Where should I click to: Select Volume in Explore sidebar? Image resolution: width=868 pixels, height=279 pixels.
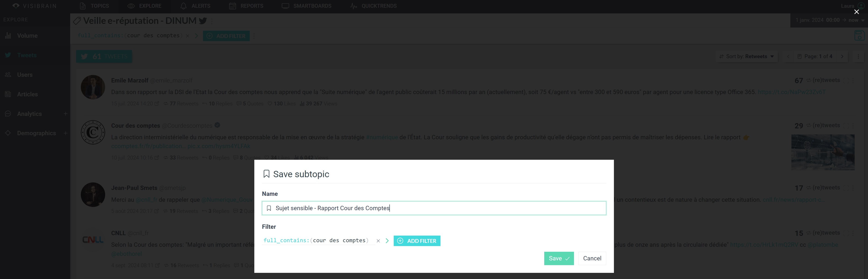pos(27,36)
